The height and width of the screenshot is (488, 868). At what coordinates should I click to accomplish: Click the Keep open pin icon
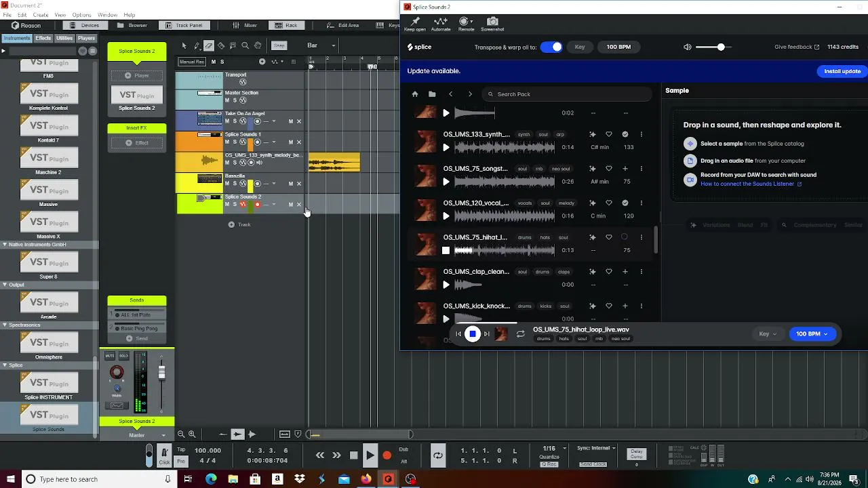coord(415,24)
